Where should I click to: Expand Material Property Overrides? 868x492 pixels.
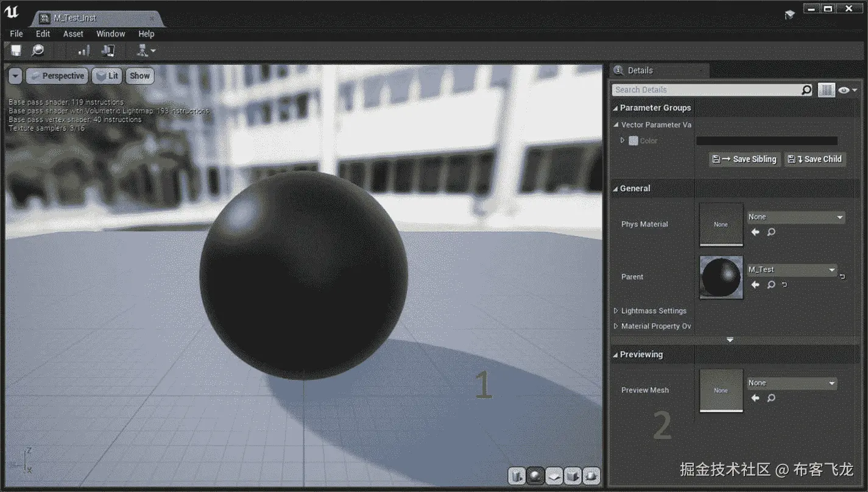(x=616, y=326)
